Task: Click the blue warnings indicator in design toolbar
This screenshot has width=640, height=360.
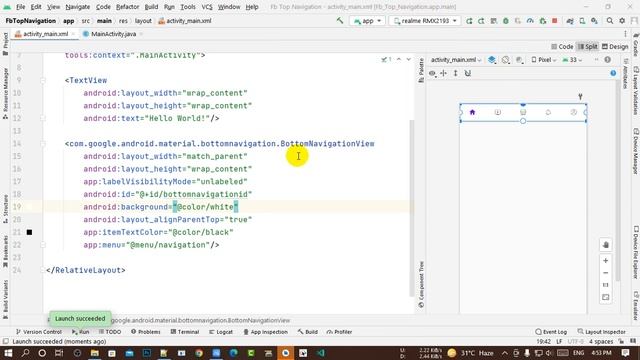Action: 613,73
